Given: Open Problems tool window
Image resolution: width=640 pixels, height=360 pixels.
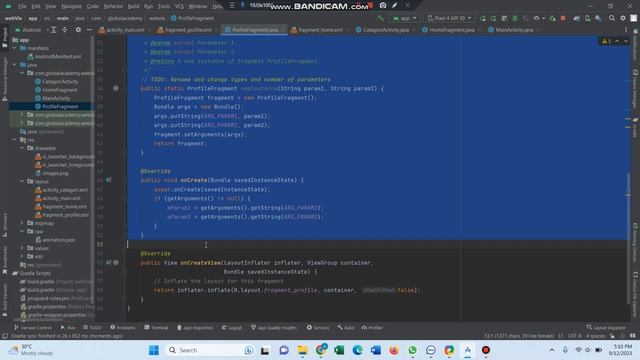Looking at the screenshot, I should [122, 328].
